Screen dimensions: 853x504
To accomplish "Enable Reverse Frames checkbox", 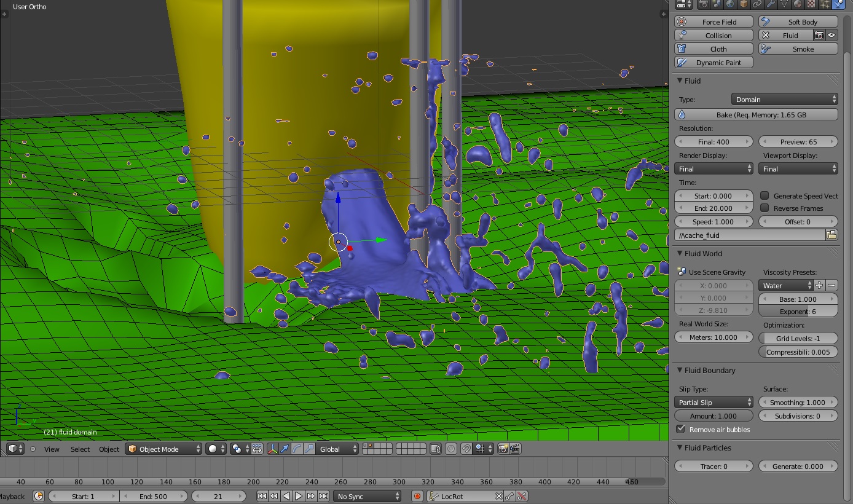I will pos(765,208).
